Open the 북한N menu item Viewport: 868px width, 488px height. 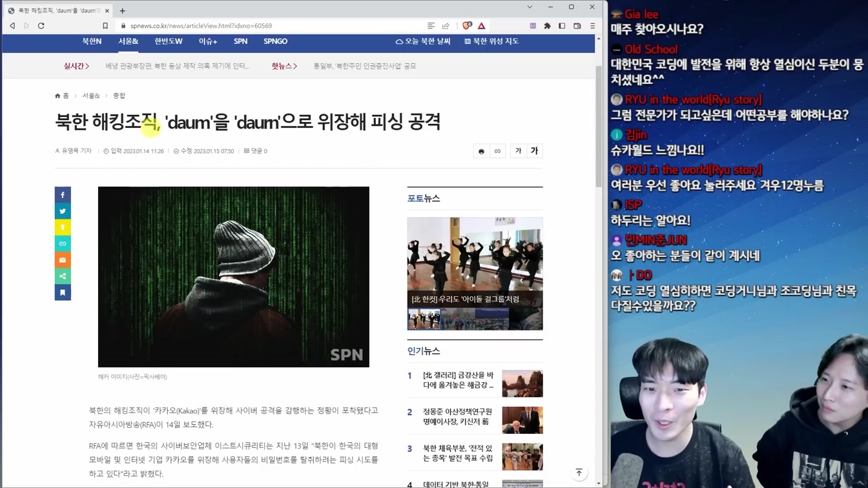coord(92,41)
